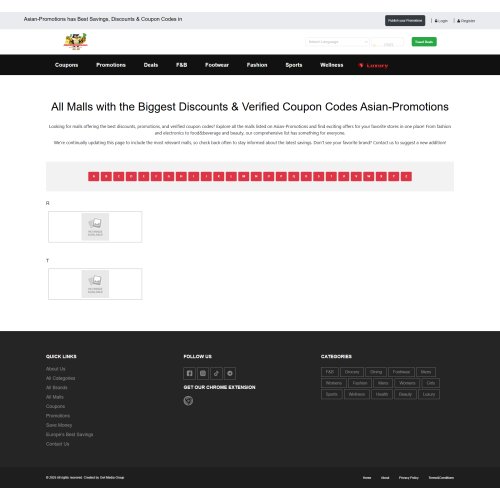
Task: Filter malls by letter B
Action: [106, 176]
